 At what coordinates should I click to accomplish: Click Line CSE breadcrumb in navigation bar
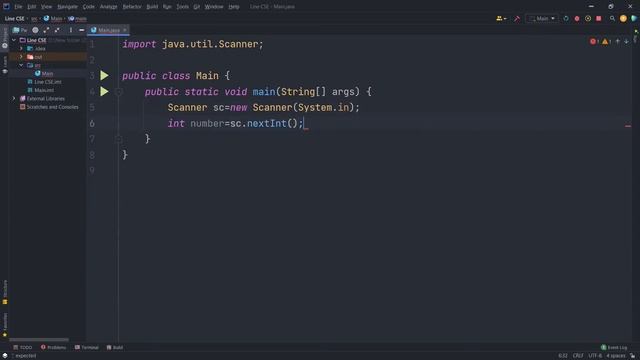click(x=14, y=18)
